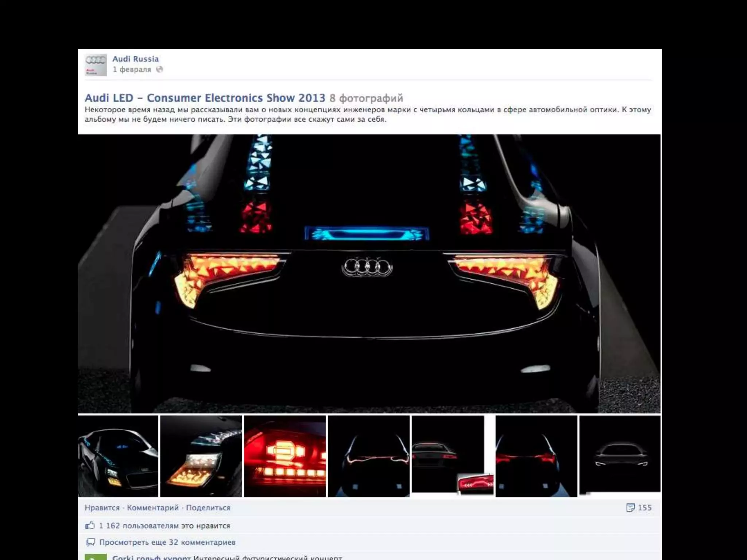Click the public globe icon beside date
747x560 pixels.
pos(159,69)
